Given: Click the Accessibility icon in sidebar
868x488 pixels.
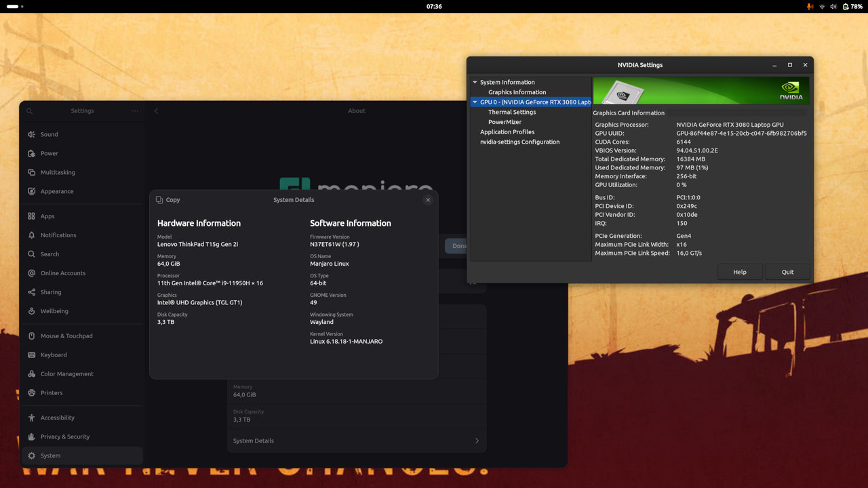Looking at the screenshot, I should pos(31,418).
